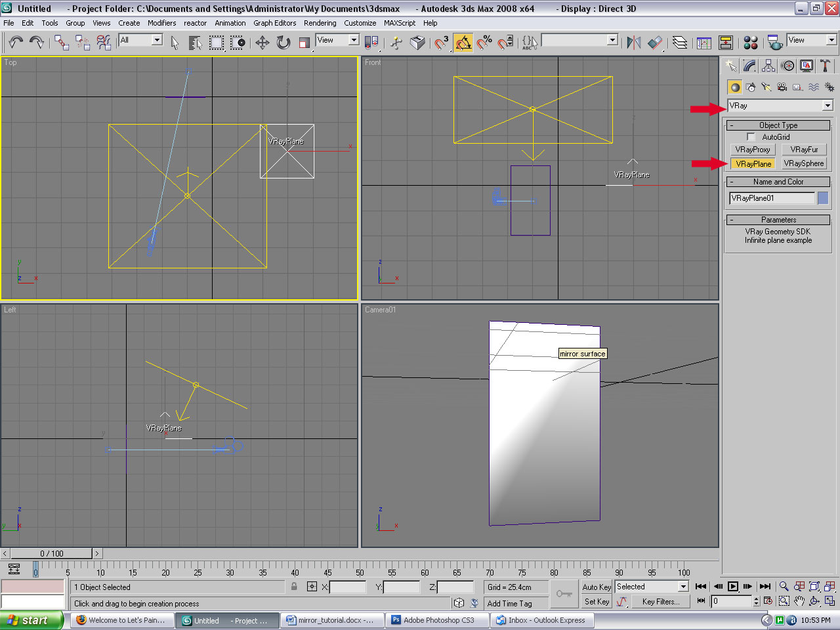Screen dimensions: 840x630
Task: Enable the AutoGrid checkbox
Action: pyautogui.click(x=751, y=137)
